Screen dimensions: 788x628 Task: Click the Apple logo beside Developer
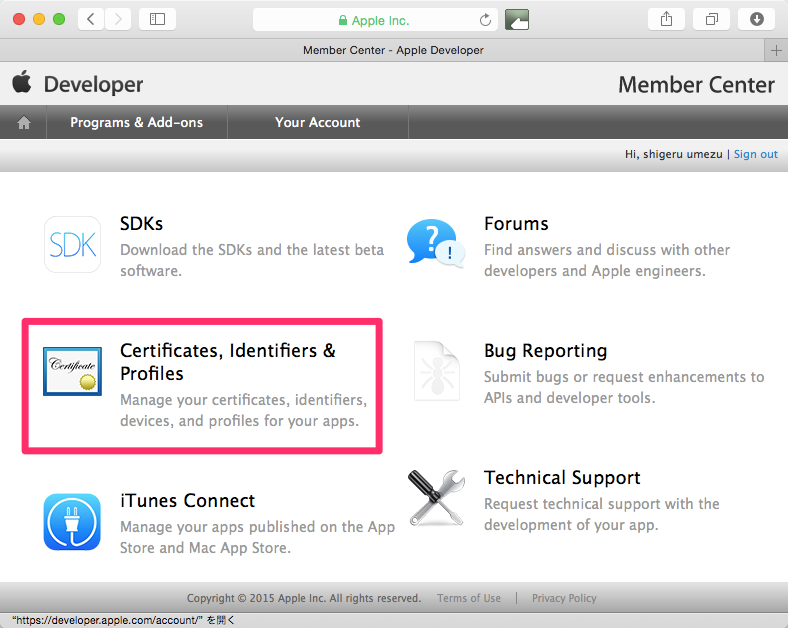click(22, 82)
